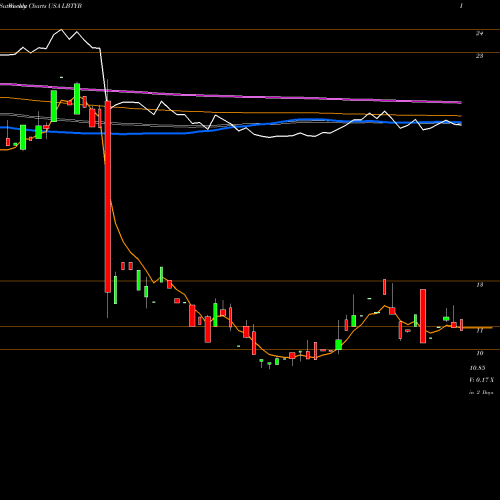Click the 'in 2 Days' text
Image resolution: width=500 pixels, height=500 pixels.
pyautogui.click(x=481, y=393)
